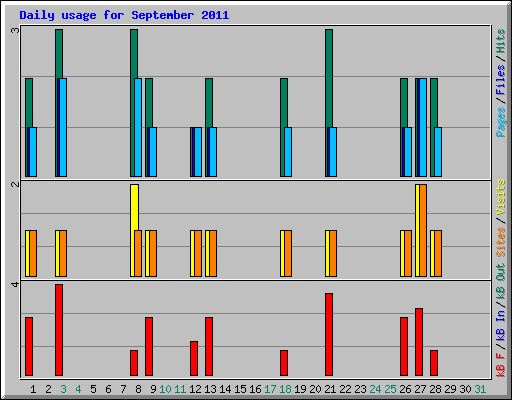
Task: Click day label '22' on the x-axis
Action: tap(345, 389)
